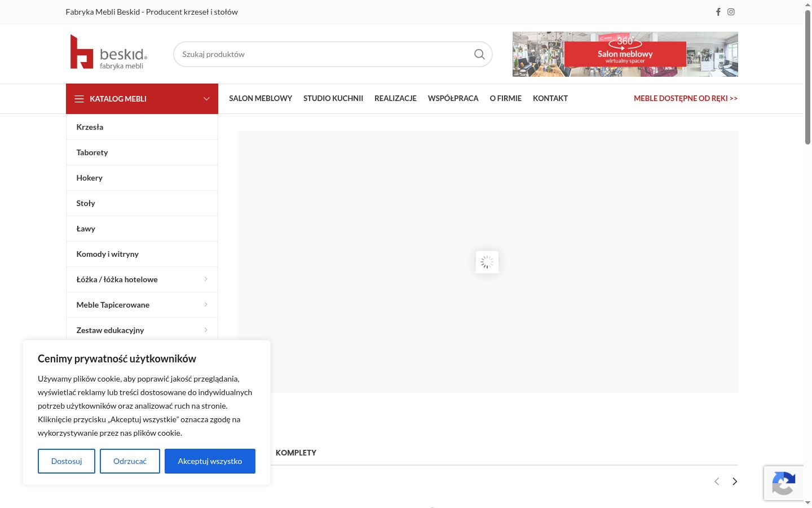Open the Salon meblowy 360 virtual tour banner
This screenshot has width=812, height=508.
[x=625, y=54]
